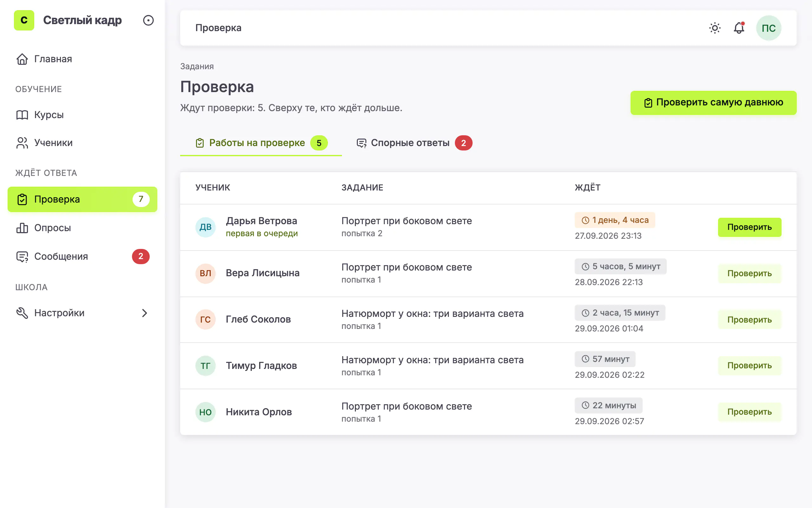Click the chat icon by Сообщения in sidebar
The height and width of the screenshot is (508, 812).
coord(22,257)
